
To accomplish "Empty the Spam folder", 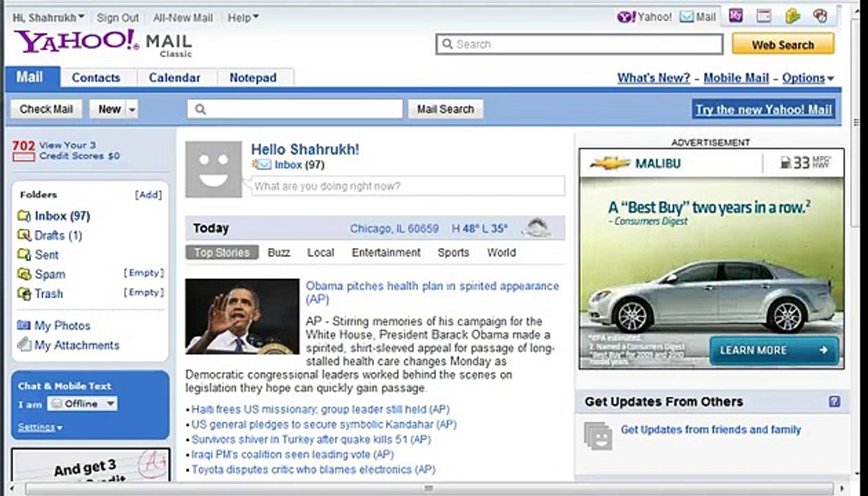I will [x=143, y=273].
